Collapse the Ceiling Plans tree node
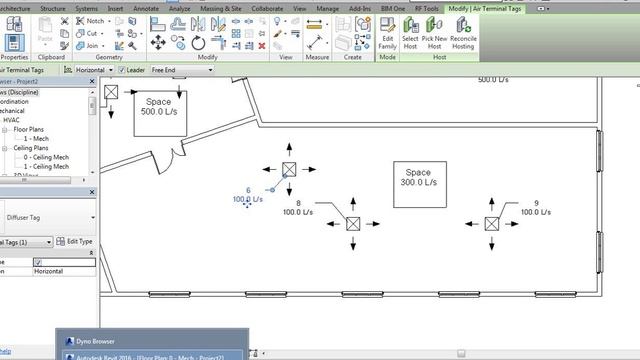The height and width of the screenshot is (360, 640). pyautogui.click(x=5, y=148)
